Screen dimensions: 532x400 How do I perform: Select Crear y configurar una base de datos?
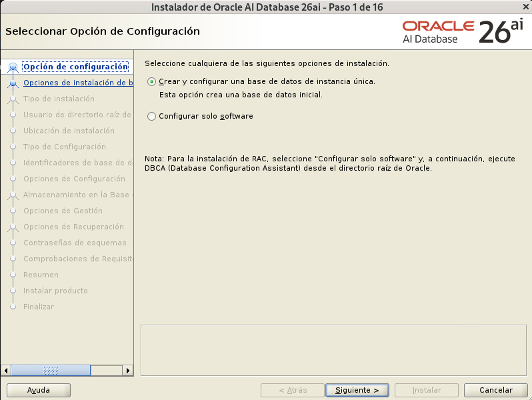pyautogui.click(x=152, y=81)
